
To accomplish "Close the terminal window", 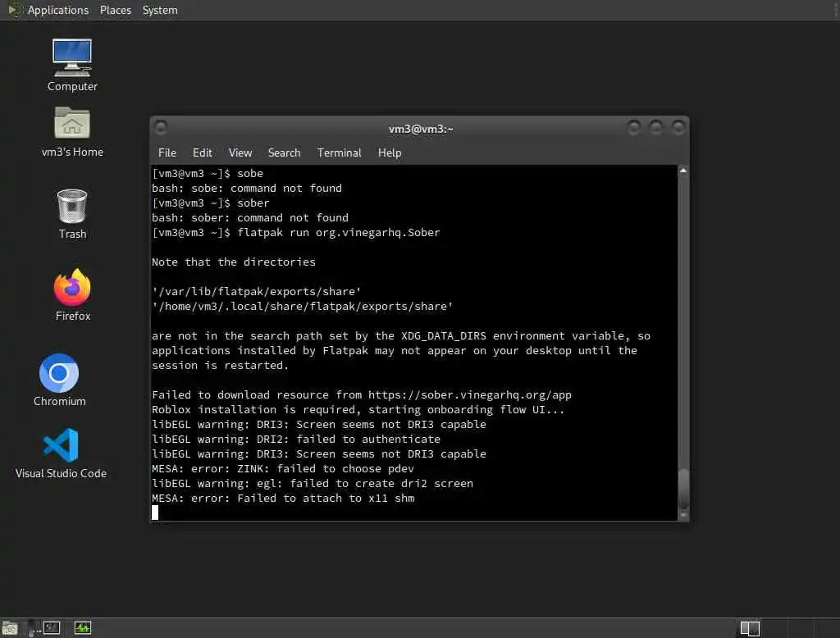I will pos(678,127).
